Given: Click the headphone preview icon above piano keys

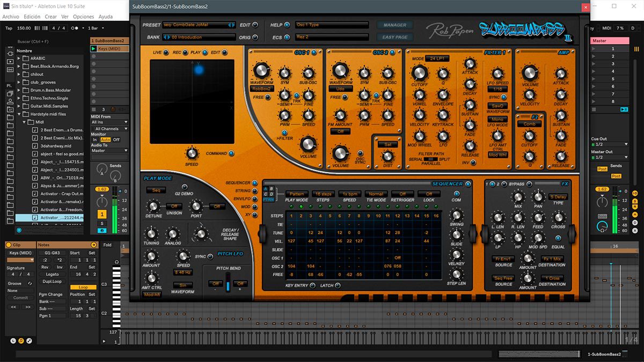Looking at the screenshot, I should pyautogui.click(x=116, y=261).
